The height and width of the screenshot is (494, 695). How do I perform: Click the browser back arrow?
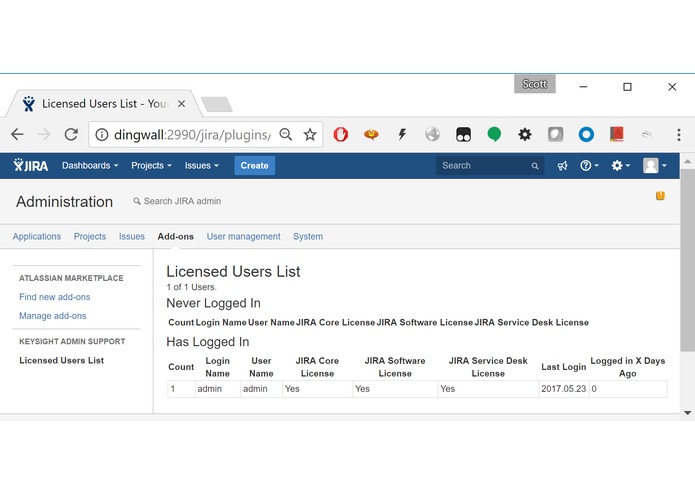[17, 134]
